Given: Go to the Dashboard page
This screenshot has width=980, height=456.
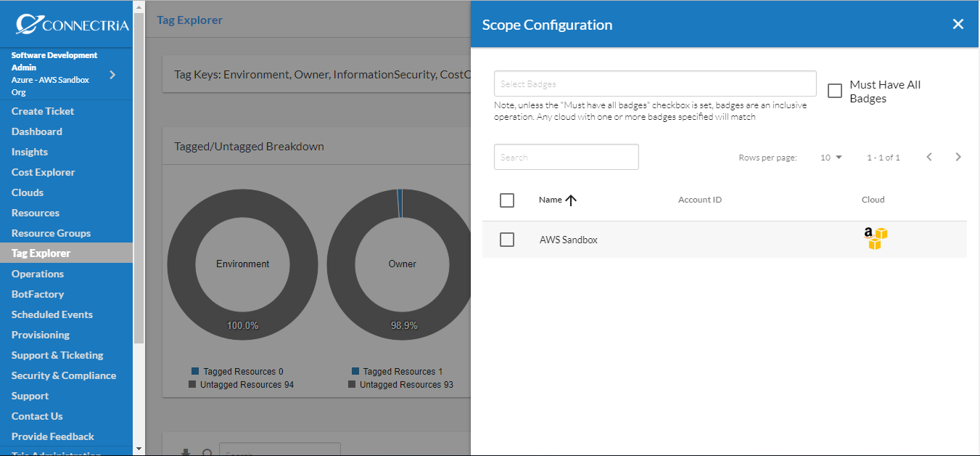Looking at the screenshot, I should pos(37,131).
